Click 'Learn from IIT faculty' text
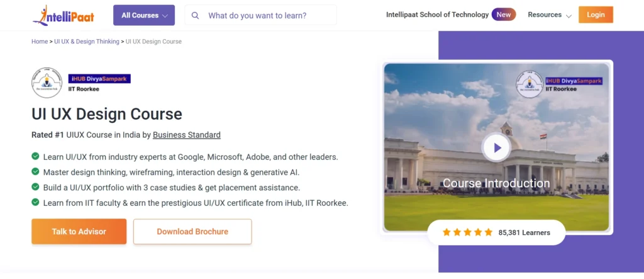Viewport: 644px width, 279px height. (x=196, y=202)
